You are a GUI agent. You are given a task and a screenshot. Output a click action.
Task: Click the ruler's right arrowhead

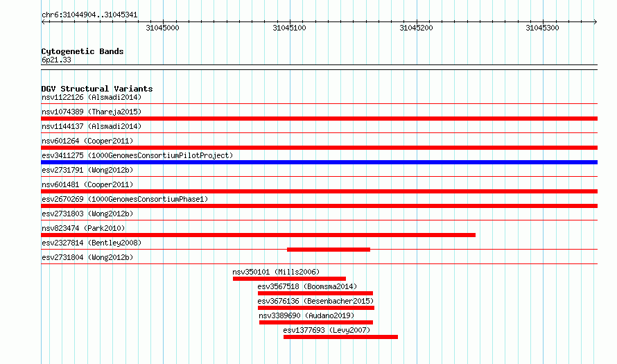(596, 21)
